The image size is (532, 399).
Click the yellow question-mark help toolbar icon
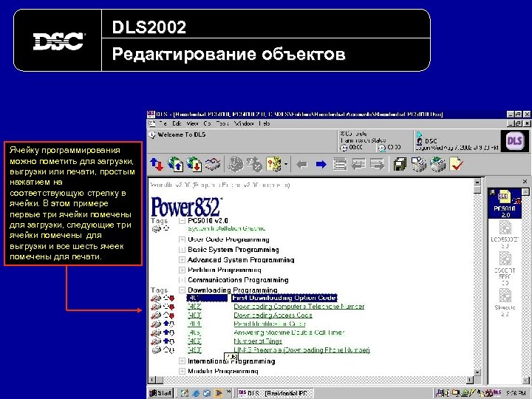pos(274,165)
